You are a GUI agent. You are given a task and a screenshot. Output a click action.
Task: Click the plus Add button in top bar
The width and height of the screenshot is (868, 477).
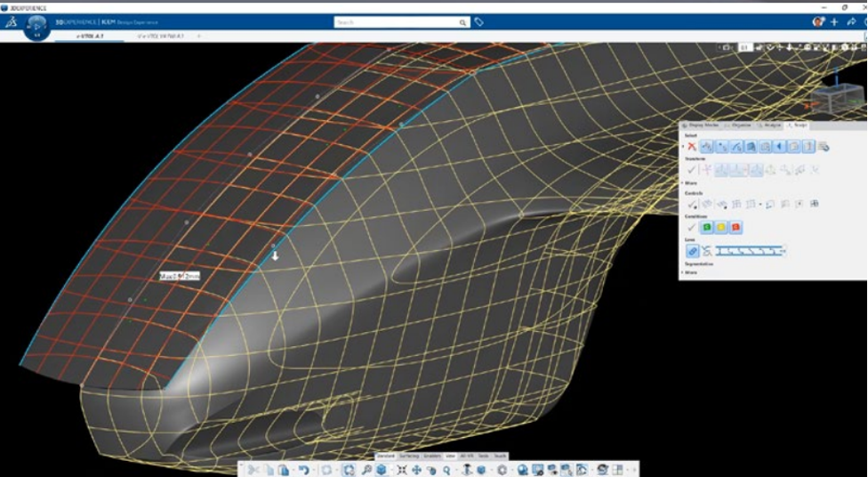point(833,22)
